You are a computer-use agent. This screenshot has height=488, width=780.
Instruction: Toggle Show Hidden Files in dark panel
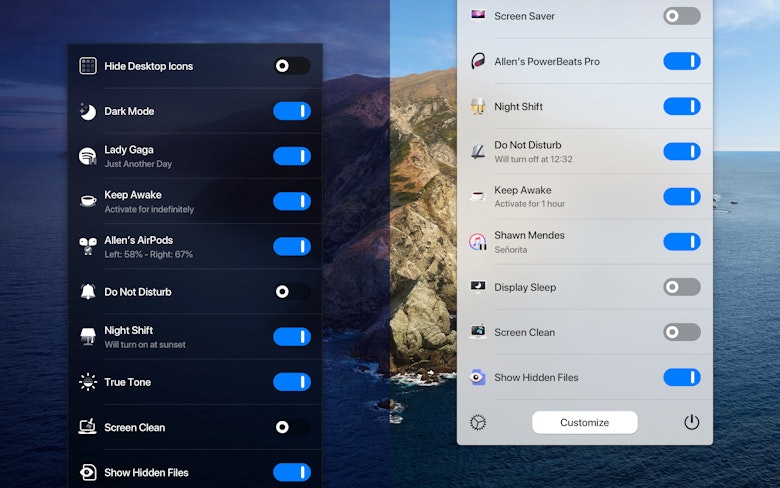click(292, 472)
